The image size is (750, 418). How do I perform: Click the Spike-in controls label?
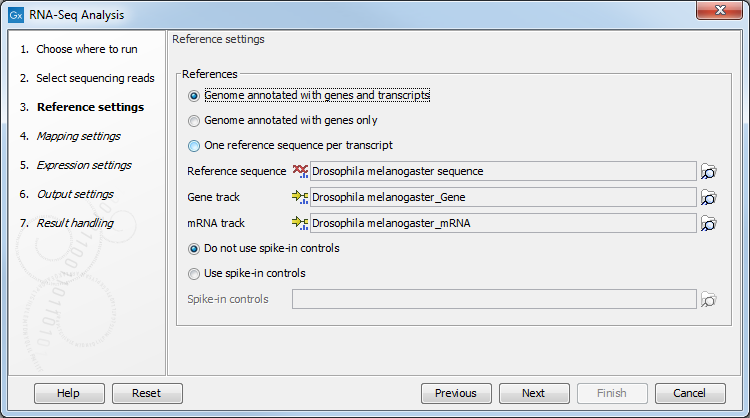coord(228,299)
